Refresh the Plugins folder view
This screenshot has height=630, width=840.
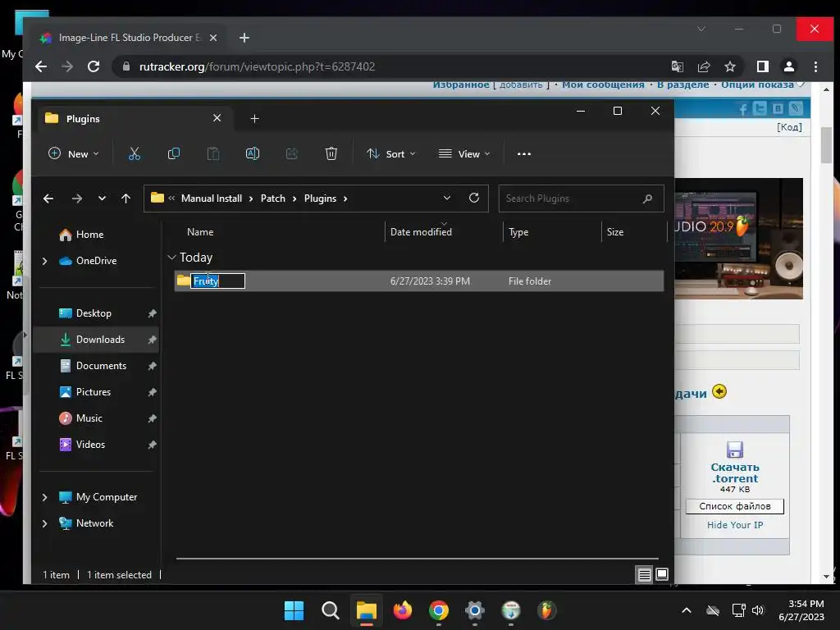(x=474, y=199)
